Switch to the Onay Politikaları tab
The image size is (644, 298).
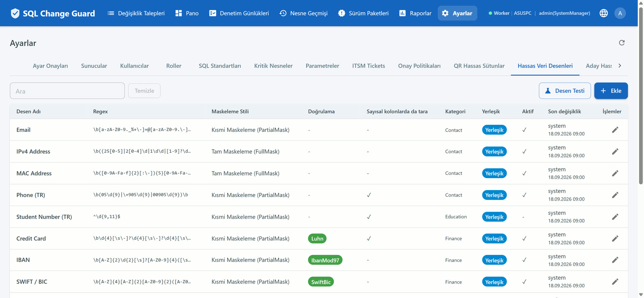[419, 66]
